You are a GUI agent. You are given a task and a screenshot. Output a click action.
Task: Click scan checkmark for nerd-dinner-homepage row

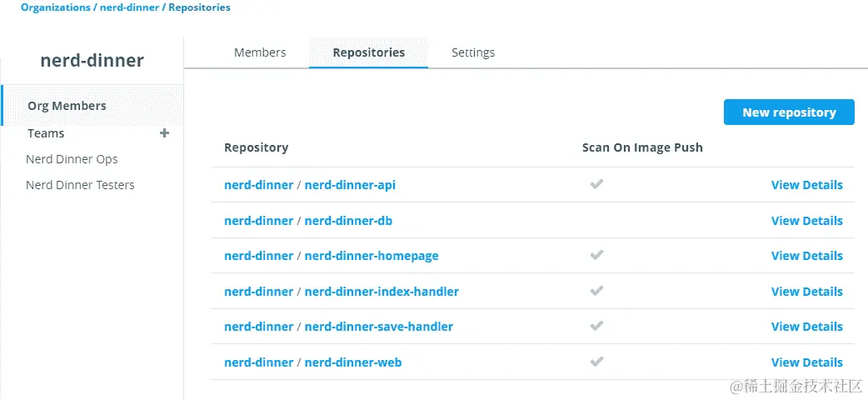click(x=596, y=255)
